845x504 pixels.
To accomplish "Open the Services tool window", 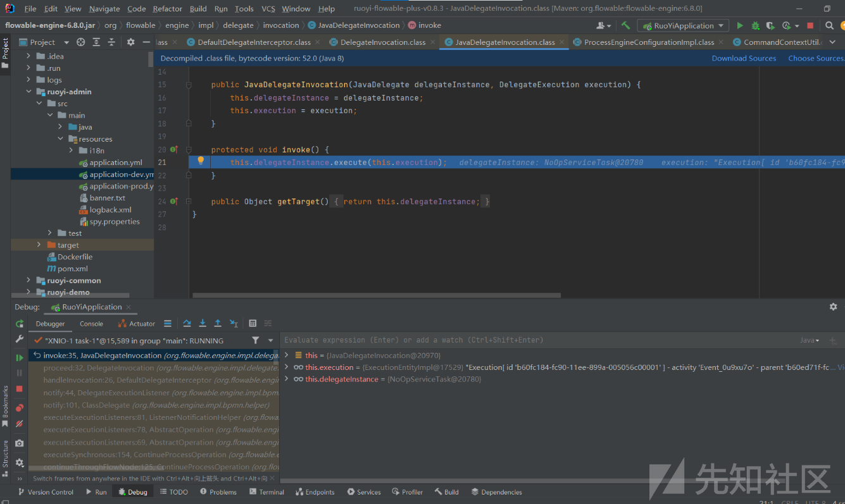I will coord(364,492).
